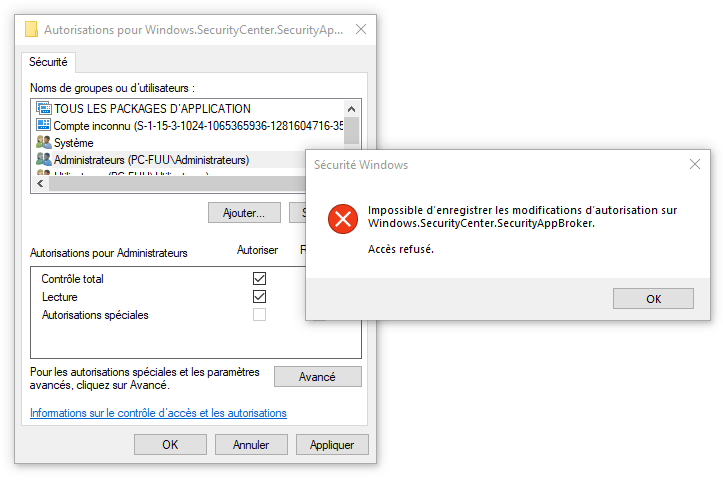Dismiss the error by clicking OK in Sécurité Windows
The image size is (723, 497).
click(x=653, y=299)
